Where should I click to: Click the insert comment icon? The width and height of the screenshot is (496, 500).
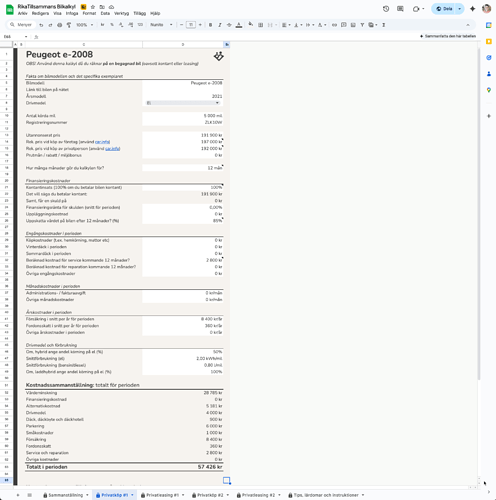(x=344, y=25)
